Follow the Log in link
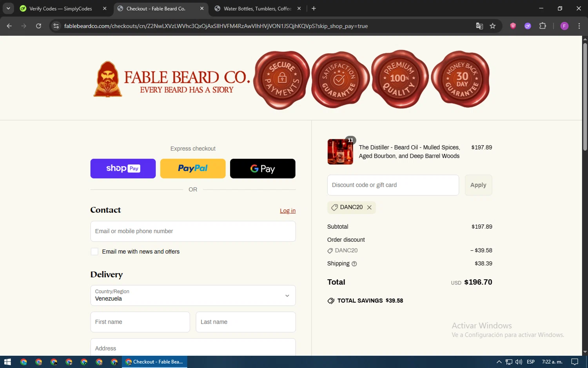The height and width of the screenshot is (368, 588). pos(288,211)
